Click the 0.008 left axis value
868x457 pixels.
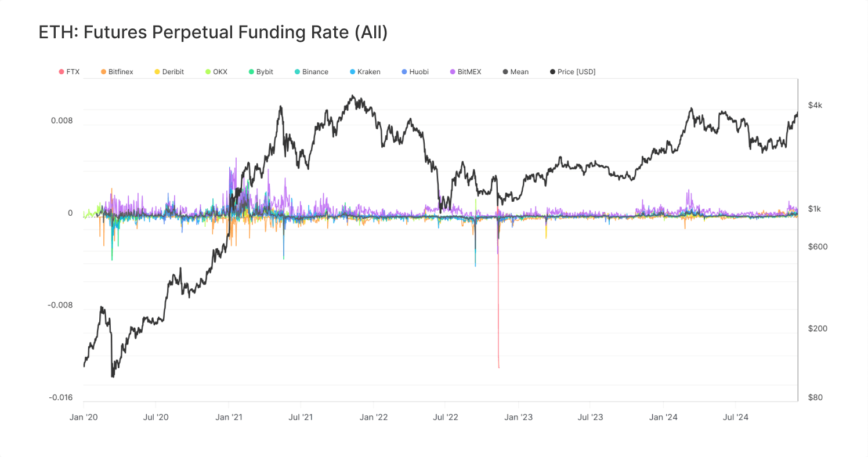[62, 121]
